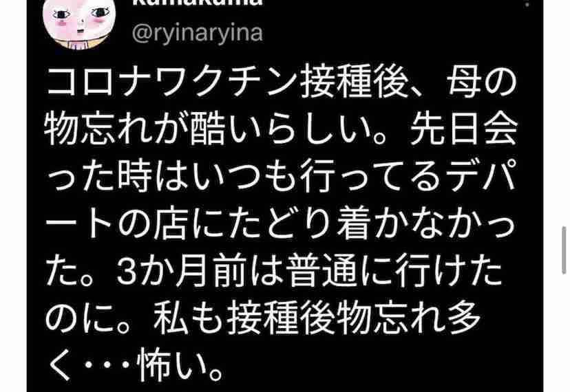Click the vertical scrollbar thumb on the right

pyautogui.click(x=564, y=250)
